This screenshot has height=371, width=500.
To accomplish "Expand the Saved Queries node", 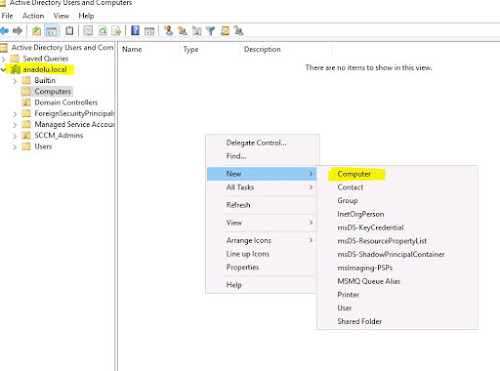I will click(4, 59).
